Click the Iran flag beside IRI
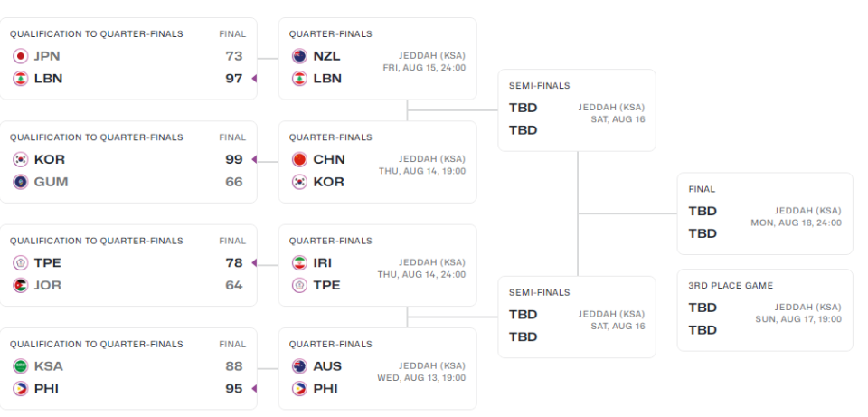This screenshot has width=868, height=417. pyautogui.click(x=299, y=262)
